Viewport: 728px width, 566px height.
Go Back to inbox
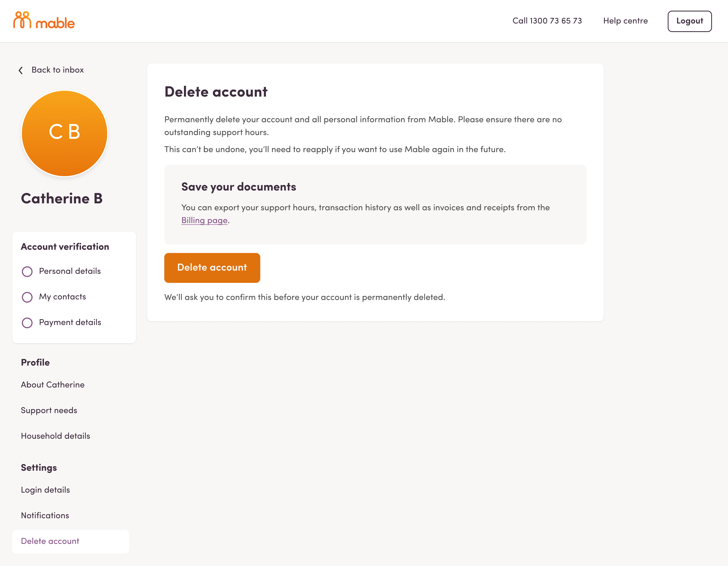click(57, 70)
